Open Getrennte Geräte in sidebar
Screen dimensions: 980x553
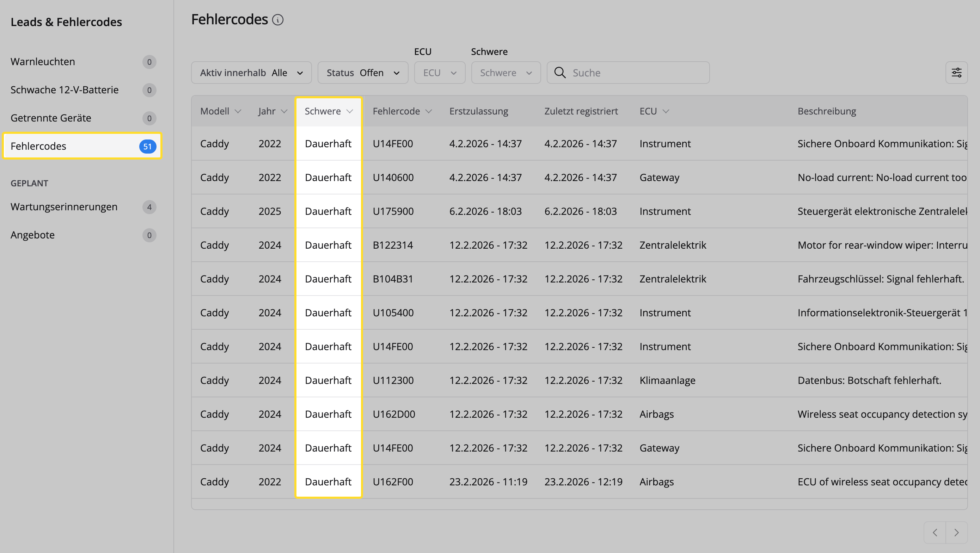click(x=82, y=118)
